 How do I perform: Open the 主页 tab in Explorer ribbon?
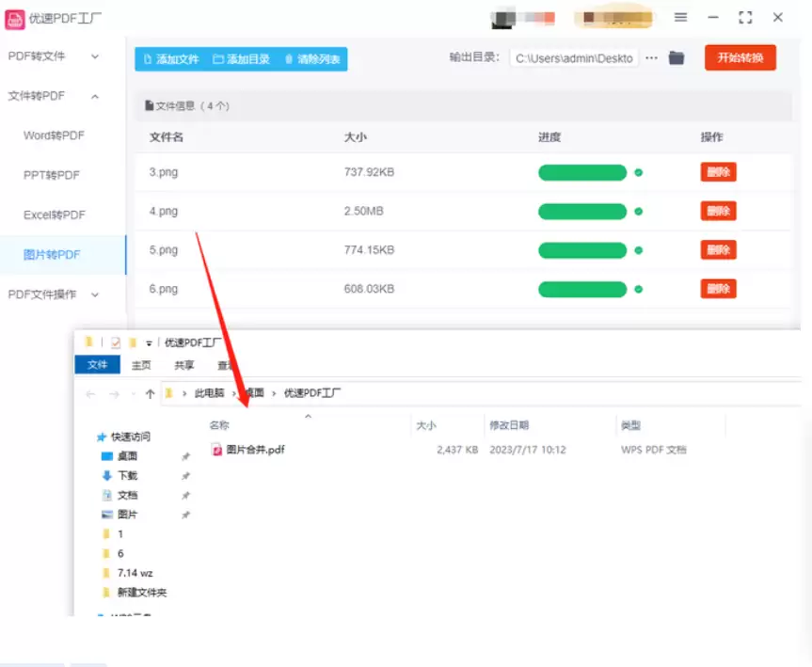pyautogui.click(x=141, y=365)
